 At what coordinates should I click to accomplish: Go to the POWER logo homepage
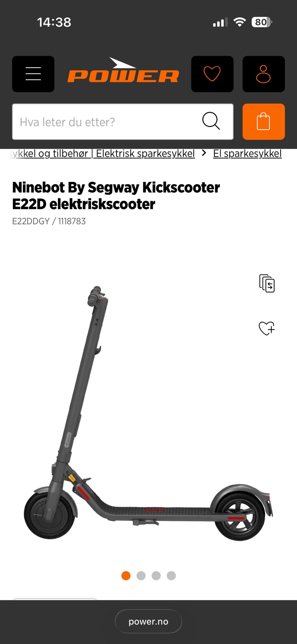pos(123,71)
